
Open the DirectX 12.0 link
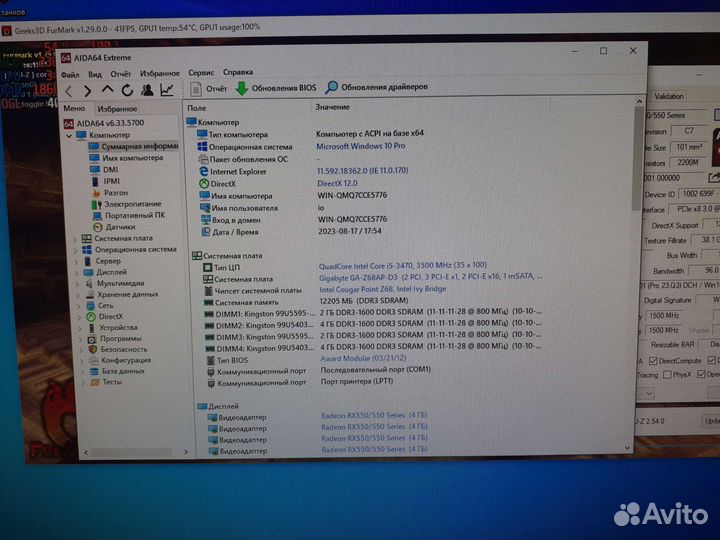tap(337, 183)
